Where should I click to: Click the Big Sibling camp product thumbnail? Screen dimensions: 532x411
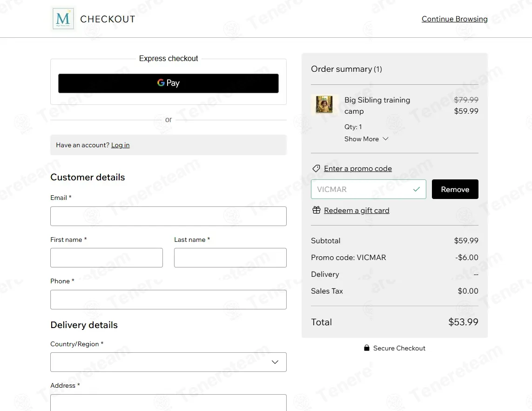pyautogui.click(x=324, y=104)
